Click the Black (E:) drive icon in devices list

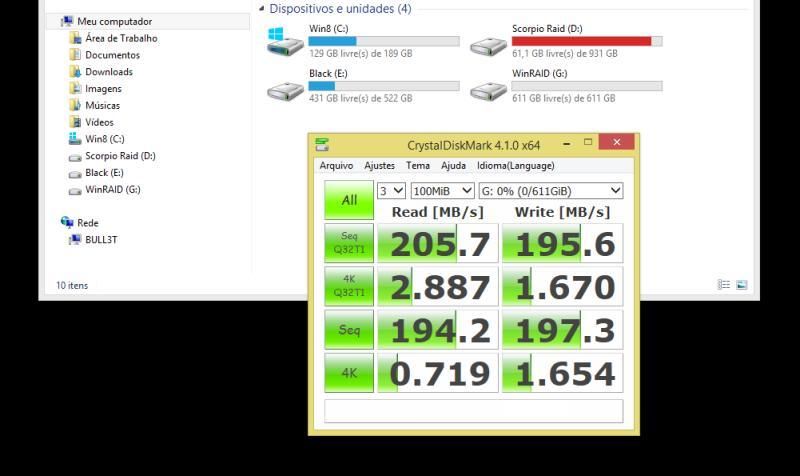coord(285,92)
